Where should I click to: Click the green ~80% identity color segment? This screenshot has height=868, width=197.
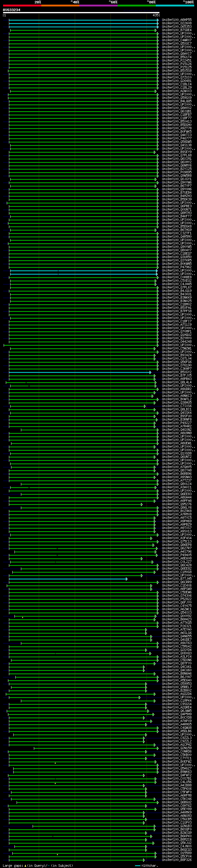136,6
